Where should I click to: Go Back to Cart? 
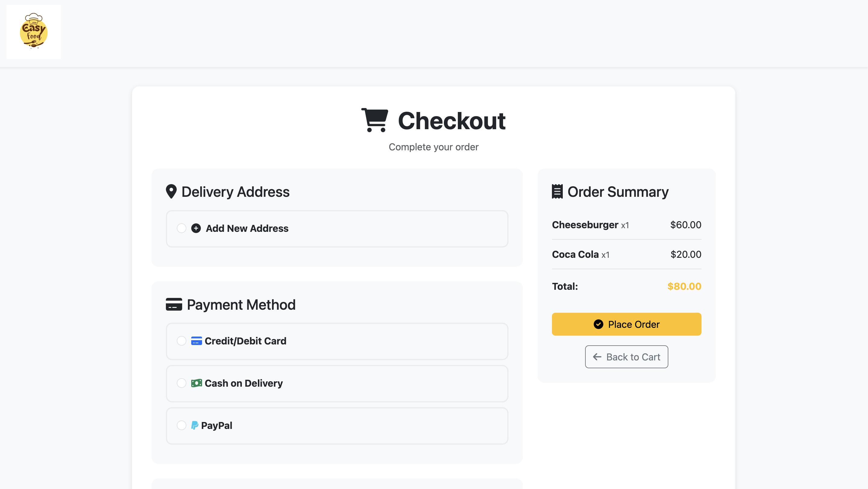626,357
